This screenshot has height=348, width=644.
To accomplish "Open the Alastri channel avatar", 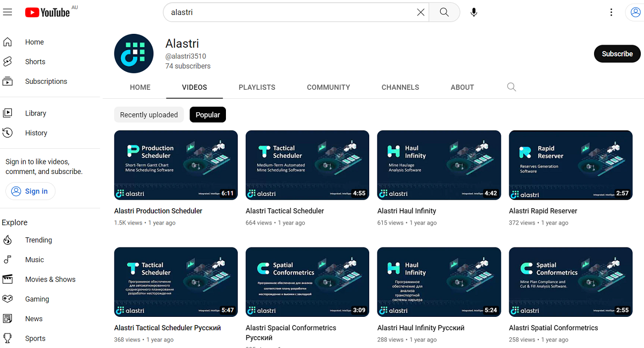I will (134, 54).
